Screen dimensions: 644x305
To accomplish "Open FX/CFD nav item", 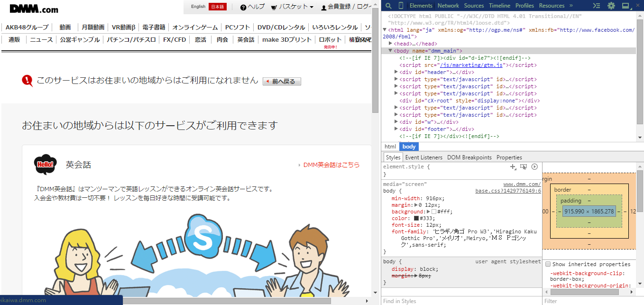I will [x=175, y=40].
